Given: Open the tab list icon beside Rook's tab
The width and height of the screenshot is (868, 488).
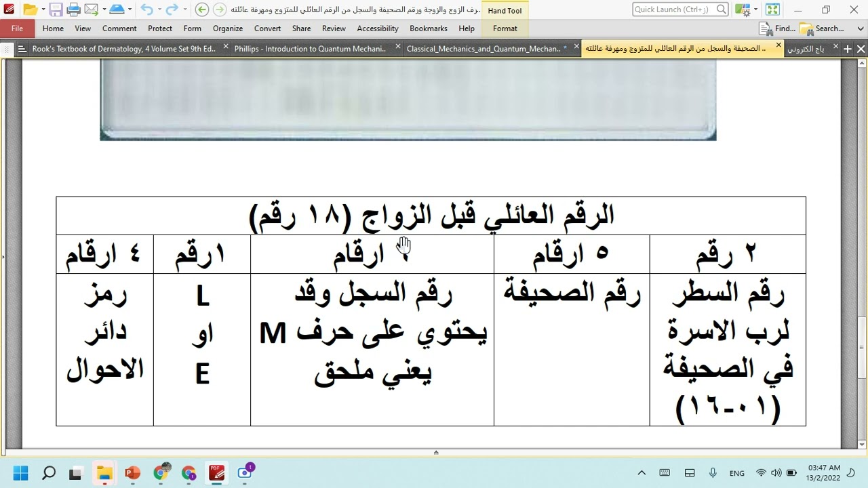Looking at the screenshot, I should click(21, 49).
